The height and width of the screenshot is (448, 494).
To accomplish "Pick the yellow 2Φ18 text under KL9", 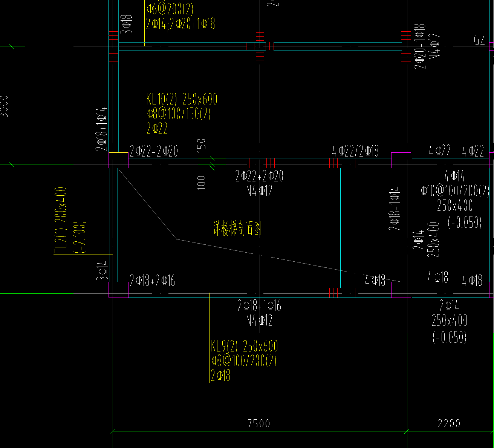I will (221, 376).
